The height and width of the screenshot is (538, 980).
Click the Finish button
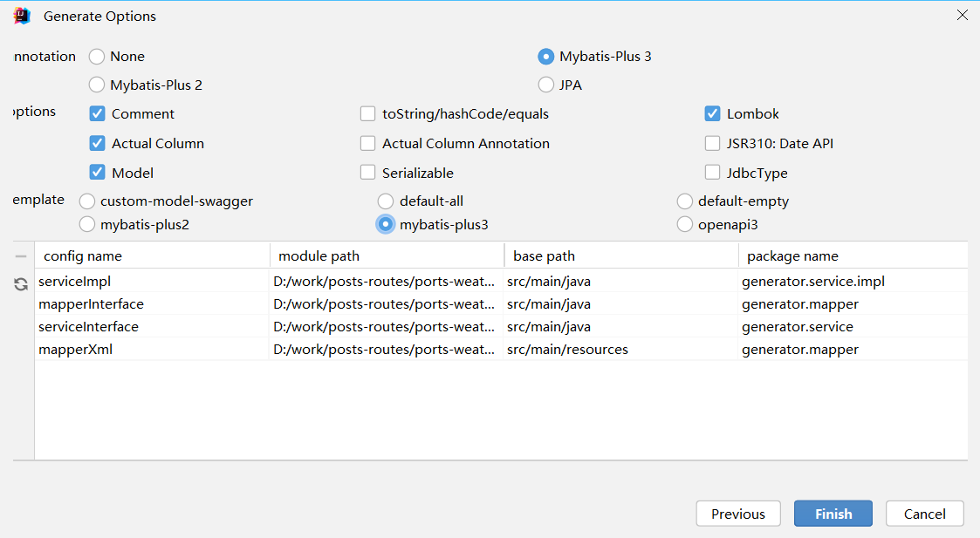(x=833, y=514)
